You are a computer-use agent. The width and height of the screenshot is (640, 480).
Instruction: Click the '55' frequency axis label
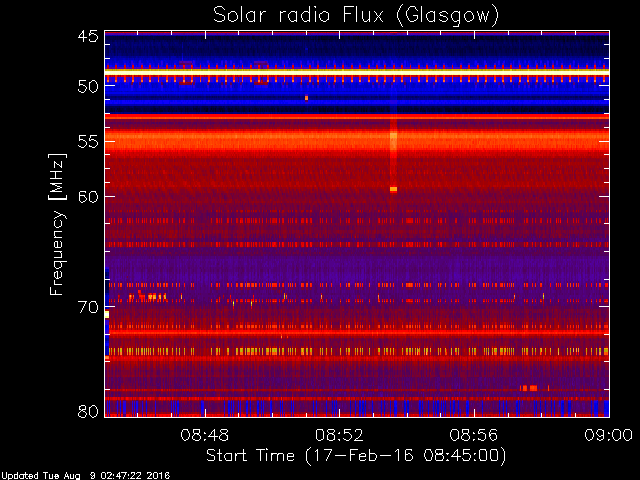click(88, 142)
